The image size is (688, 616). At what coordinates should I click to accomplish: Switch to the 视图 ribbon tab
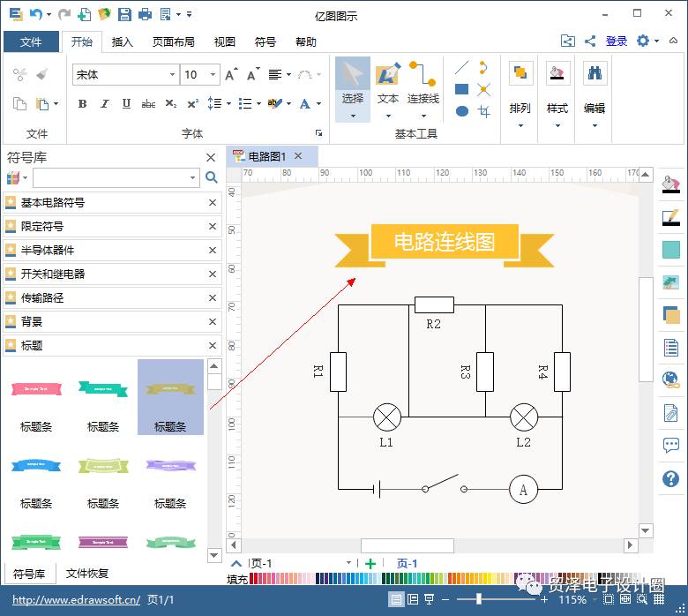coord(225,42)
